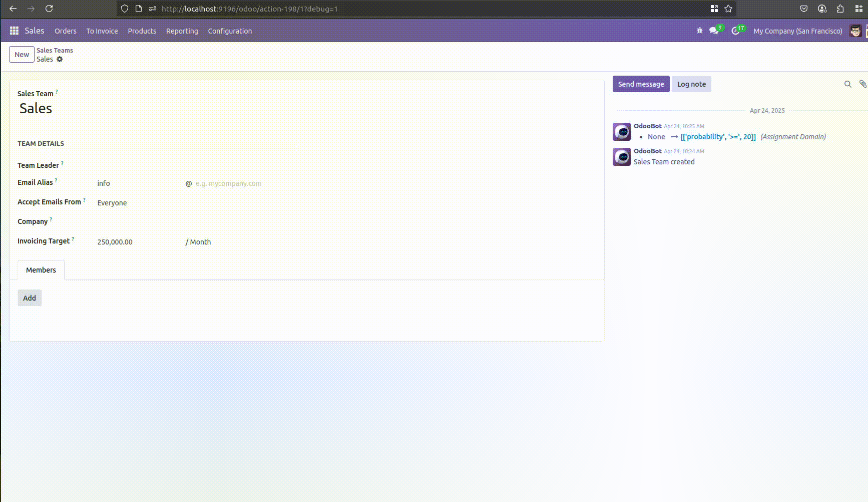The height and width of the screenshot is (502, 868).
Task: Click the ['probability', '>=', 20] domain value
Action: [x=718, y=137]
